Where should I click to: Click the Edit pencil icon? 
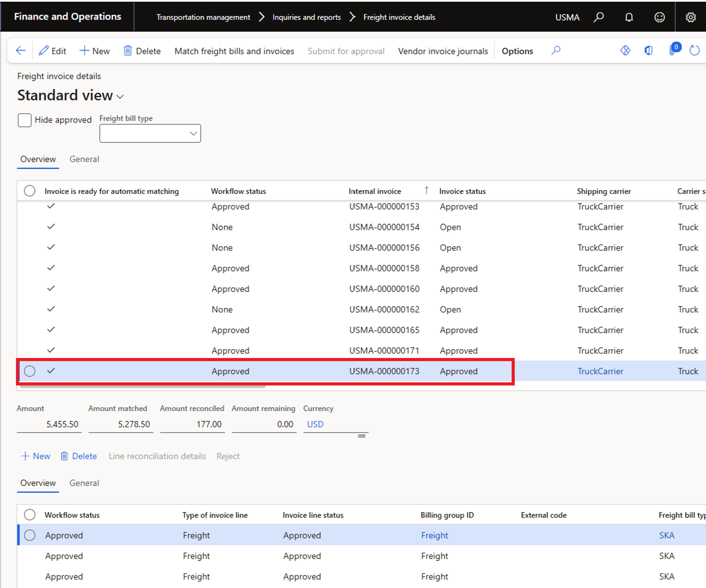44,51
